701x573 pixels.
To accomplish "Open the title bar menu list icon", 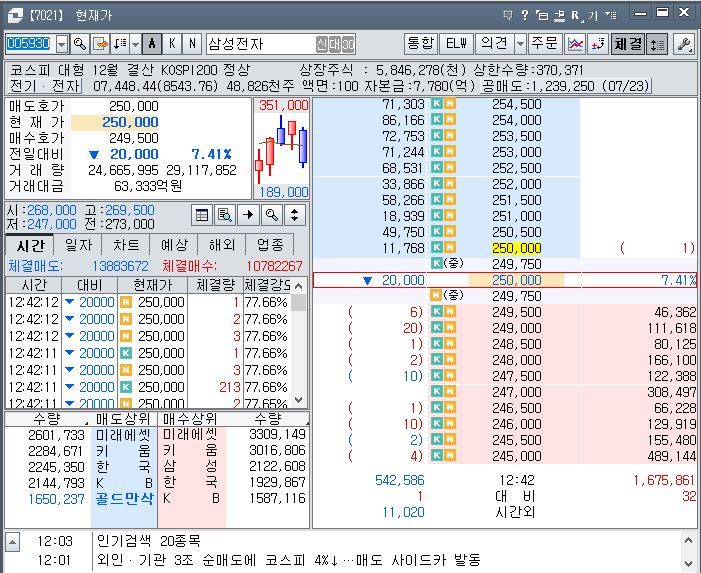I will (x=611, y=15).
